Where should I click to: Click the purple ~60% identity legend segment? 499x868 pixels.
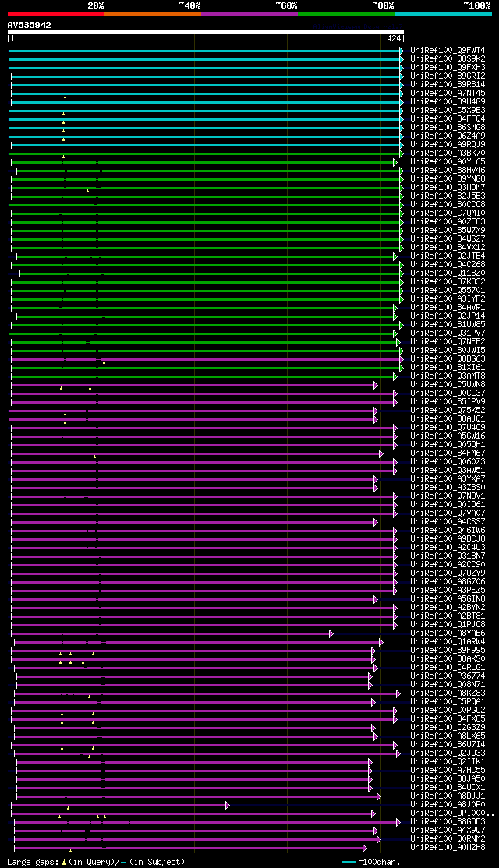249,13
